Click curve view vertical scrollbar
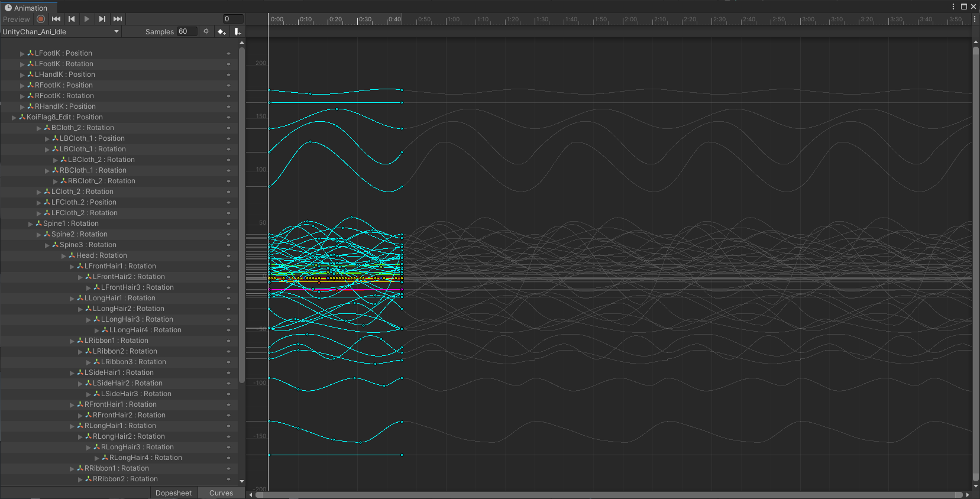This screenshot has width=980, height=499. click(x=976, y=264)
